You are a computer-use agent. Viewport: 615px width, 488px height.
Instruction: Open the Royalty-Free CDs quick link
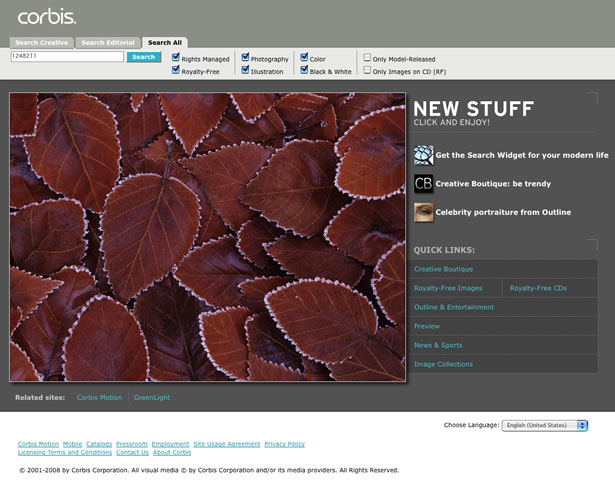click(x=538, y=288)
